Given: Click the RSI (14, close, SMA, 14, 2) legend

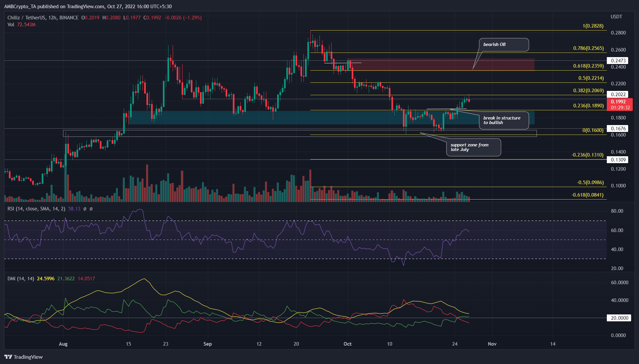Looking at the screenshot, I should [x=36, y=208].
